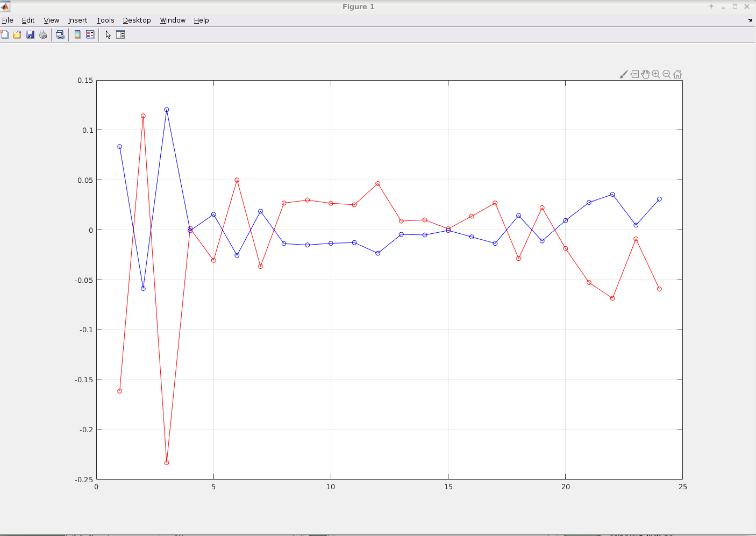Click the New Figure toolbar icon
The height and width of the screenshot is (536, 756).
[x=5, y=34]
